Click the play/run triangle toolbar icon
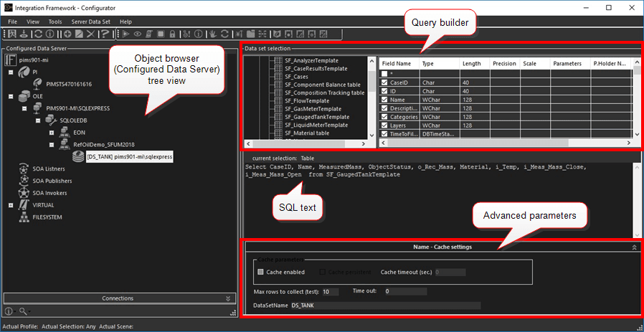 tap(126, 34)
